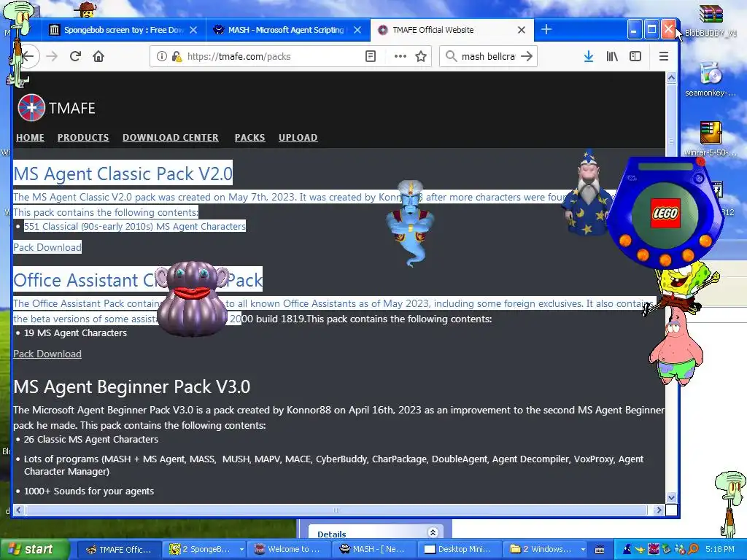747x560 pixels.
Task: Open the page actions three-dot menu
Action: click(x=400, y=56)
